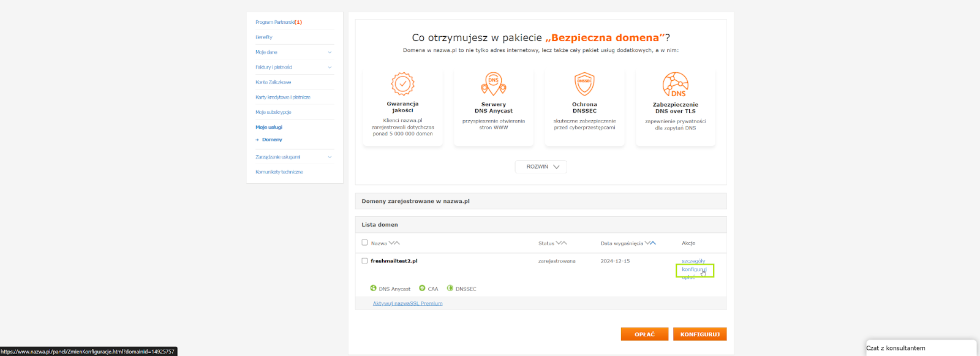Click sort arrows next to Nazwa column
The height and width of the screenshot is (356, 980).
tap(394, 243)
